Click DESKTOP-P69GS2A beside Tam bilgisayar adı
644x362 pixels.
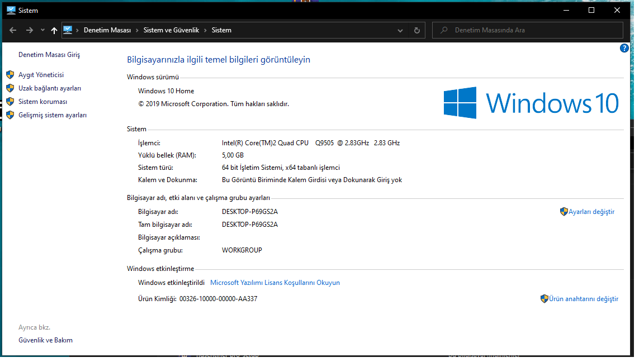coord(250,225)
